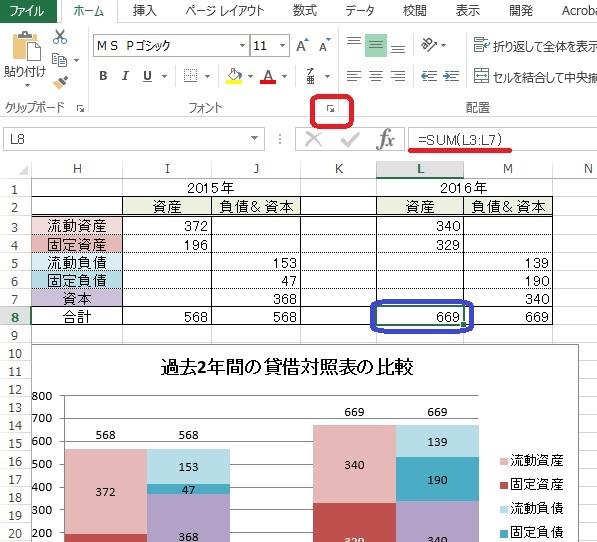Open the borders dropdown arrow
This screenshot has height=542, width=597.
tap(207, 76)
